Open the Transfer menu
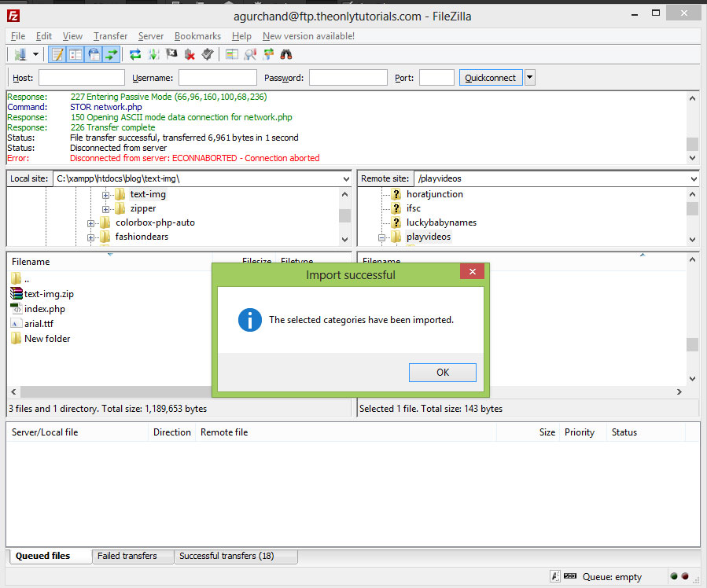This screenshot has height=588, width=707. coord(110,36)
